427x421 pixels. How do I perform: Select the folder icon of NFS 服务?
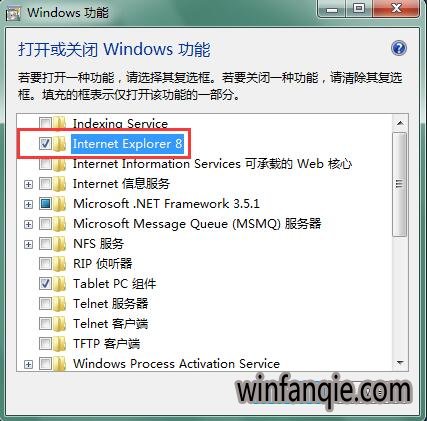(x=59, y=244)
